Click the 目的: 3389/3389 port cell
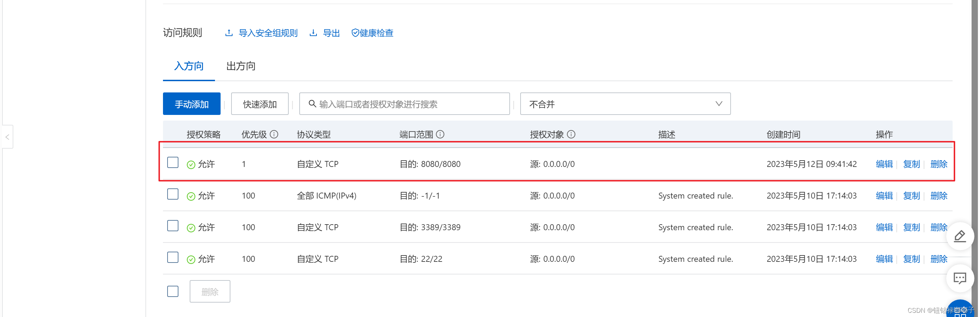 coord(430,227)
